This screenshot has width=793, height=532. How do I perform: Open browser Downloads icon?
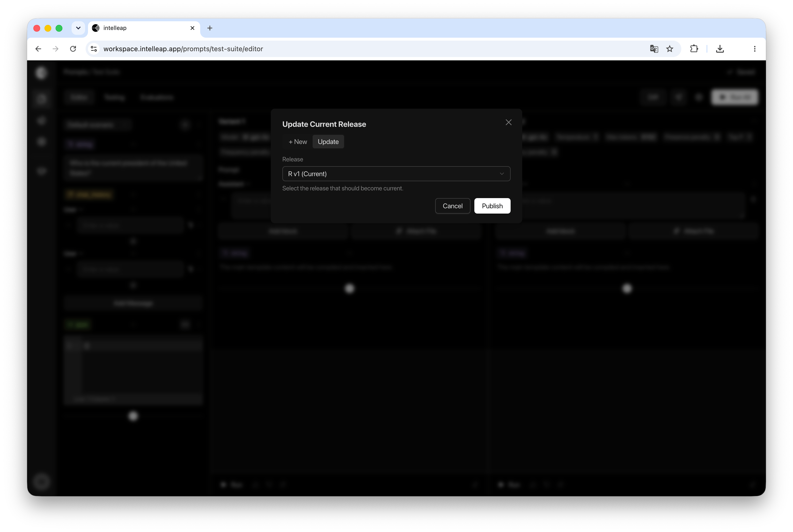click(x=720, y=49)
